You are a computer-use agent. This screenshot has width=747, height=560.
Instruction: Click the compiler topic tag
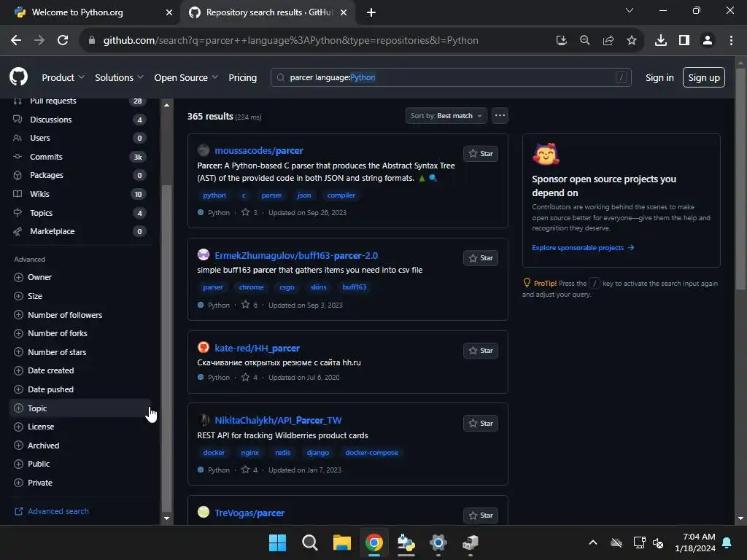(x=341, y=195)
